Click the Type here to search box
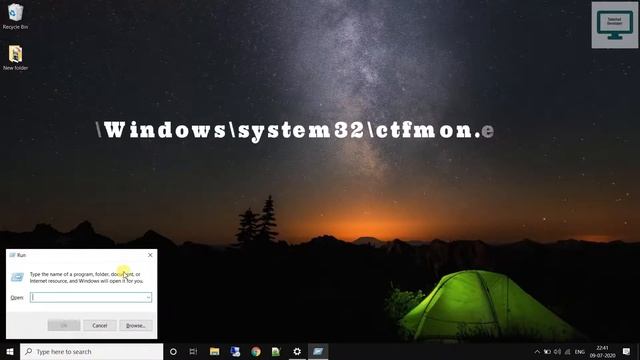Image resolution: width=640 pixels, height=360 pixels. [91, 351]
